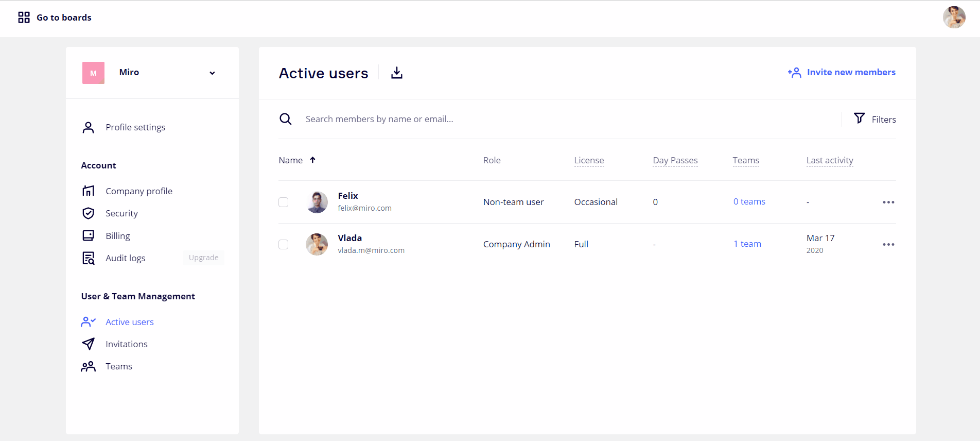980x441 pixels.
Task: Click the Invitations paper plane icon
Action: coord(89,344)
